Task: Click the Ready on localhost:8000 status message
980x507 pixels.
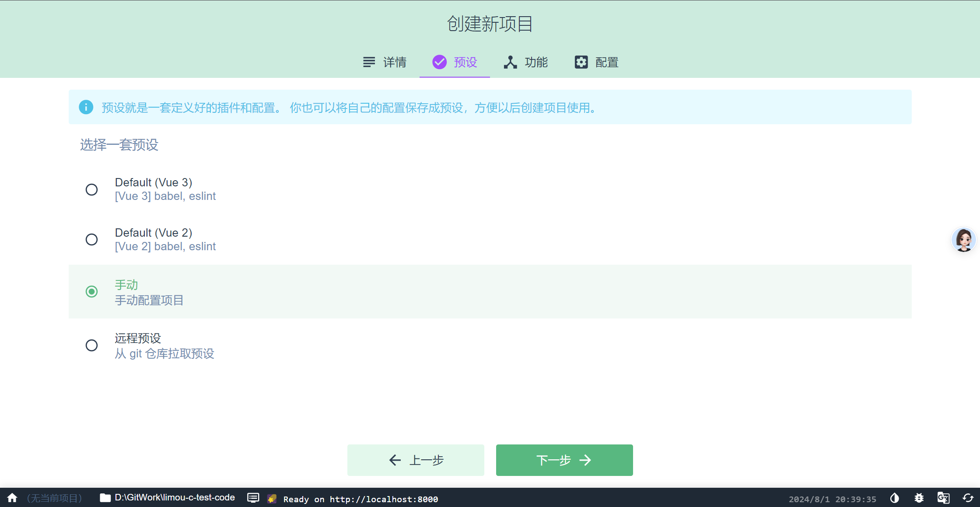Action: [360, 499]
